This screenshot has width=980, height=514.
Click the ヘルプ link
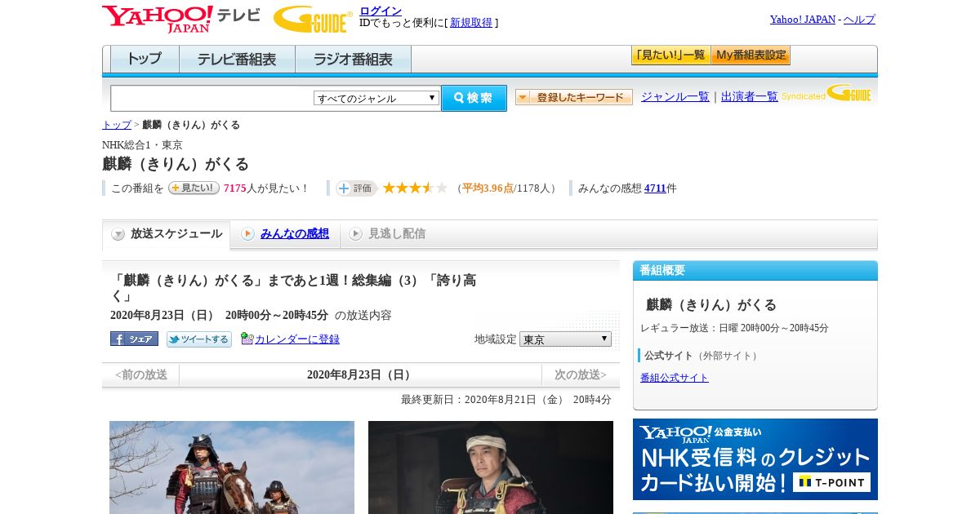pyautogui.click(x=859, y=20)
